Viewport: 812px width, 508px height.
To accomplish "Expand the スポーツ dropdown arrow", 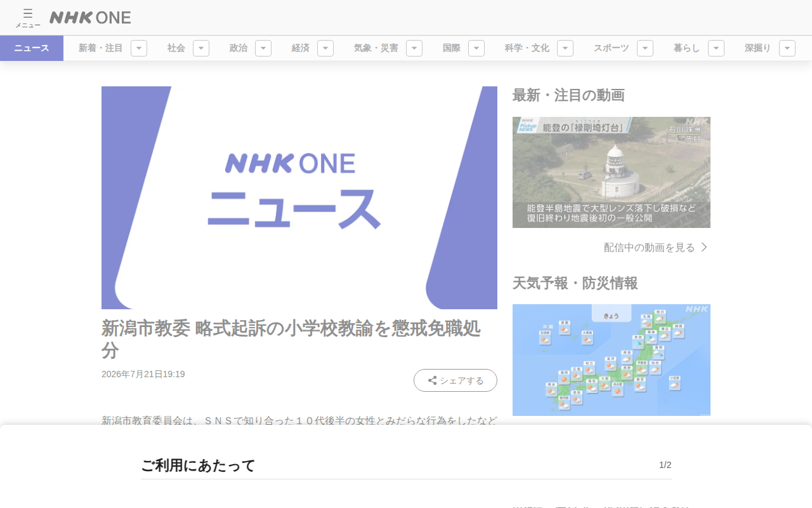I will [x=645, y=48].
